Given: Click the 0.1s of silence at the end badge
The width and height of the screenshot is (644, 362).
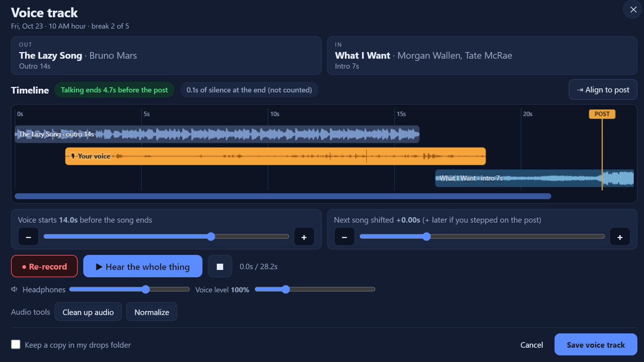Looking at the screenshot, I should [x=249, y=90].
